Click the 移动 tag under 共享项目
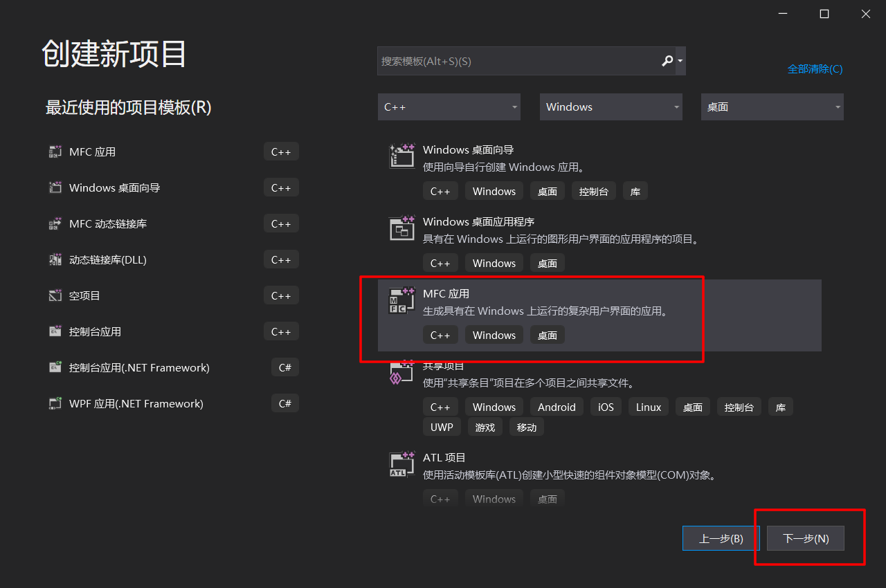The image size is (886, 588). click(x=527, y=427)
